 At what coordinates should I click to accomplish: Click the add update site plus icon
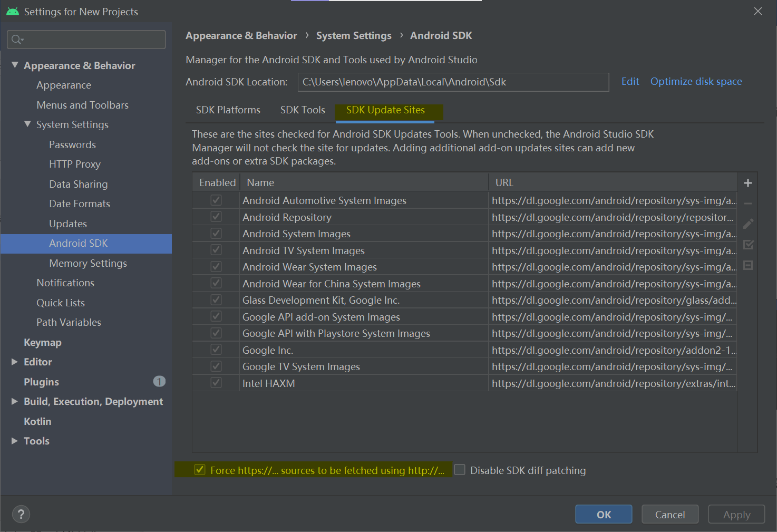coord(747,183)
